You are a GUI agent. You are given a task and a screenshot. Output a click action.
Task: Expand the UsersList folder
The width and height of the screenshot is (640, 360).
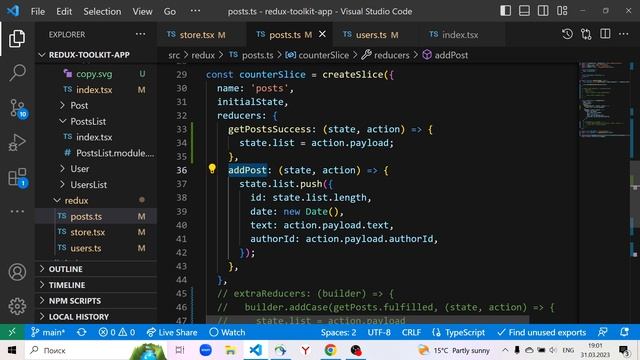pos(96,184)
